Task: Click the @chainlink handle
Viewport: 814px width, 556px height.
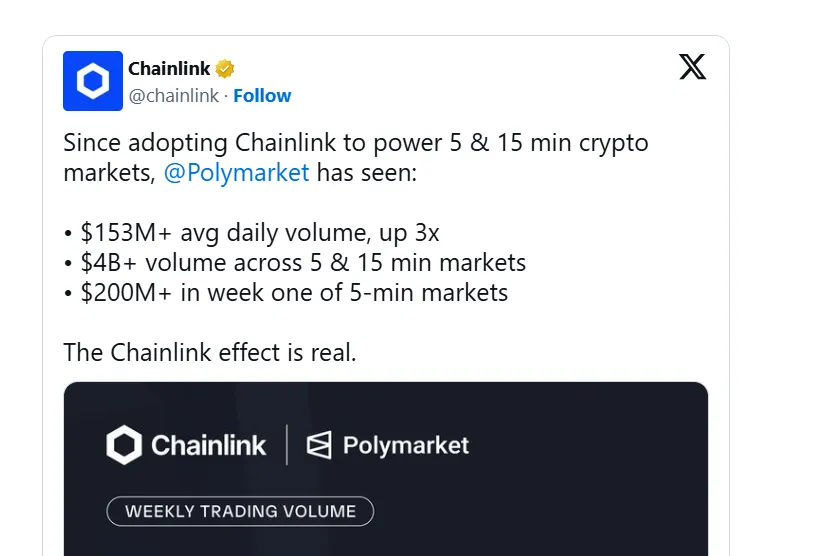Action: [x=173, y=96]
